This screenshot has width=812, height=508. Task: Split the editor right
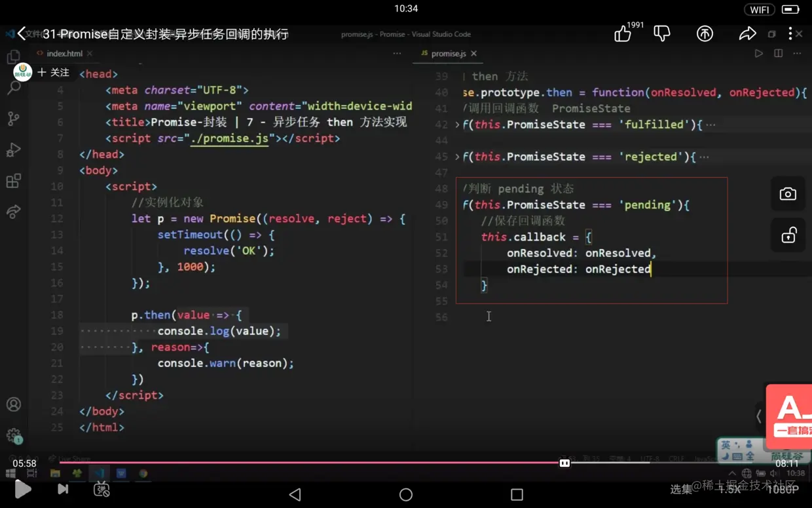pyautogui.click(x=779, y=54)
